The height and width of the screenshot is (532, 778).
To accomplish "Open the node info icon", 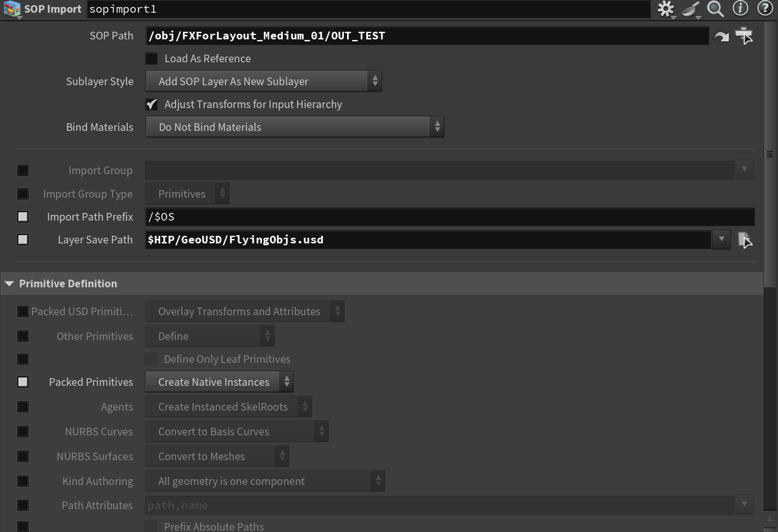I will 740,9.
